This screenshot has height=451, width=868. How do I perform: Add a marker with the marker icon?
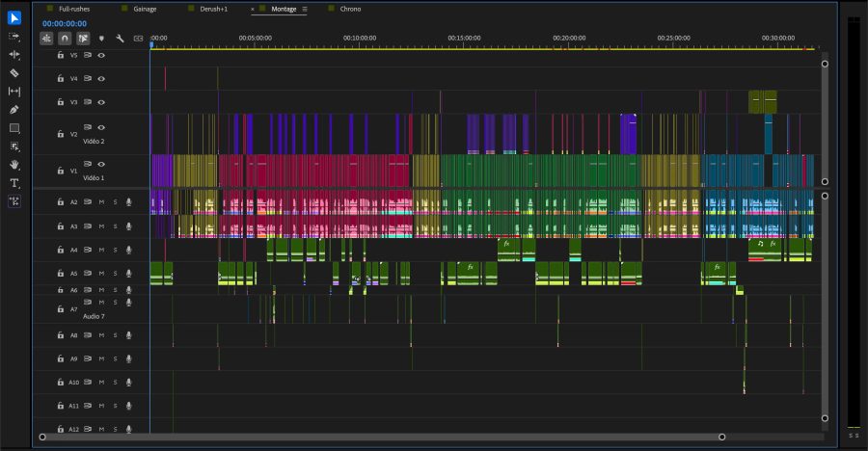101,39
